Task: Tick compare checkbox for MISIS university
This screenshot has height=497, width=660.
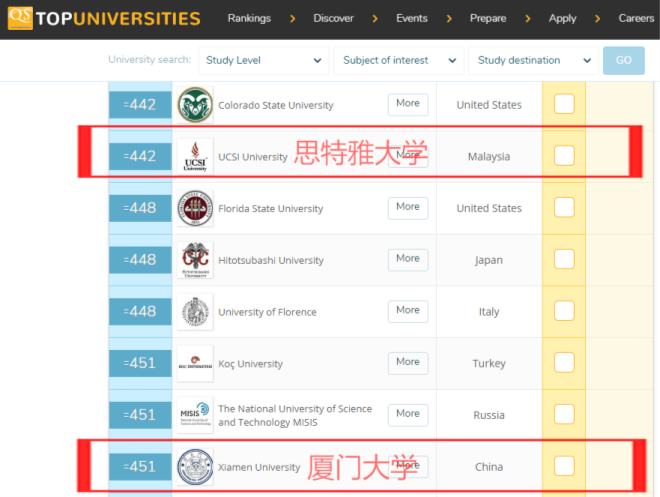Action: 564,415
